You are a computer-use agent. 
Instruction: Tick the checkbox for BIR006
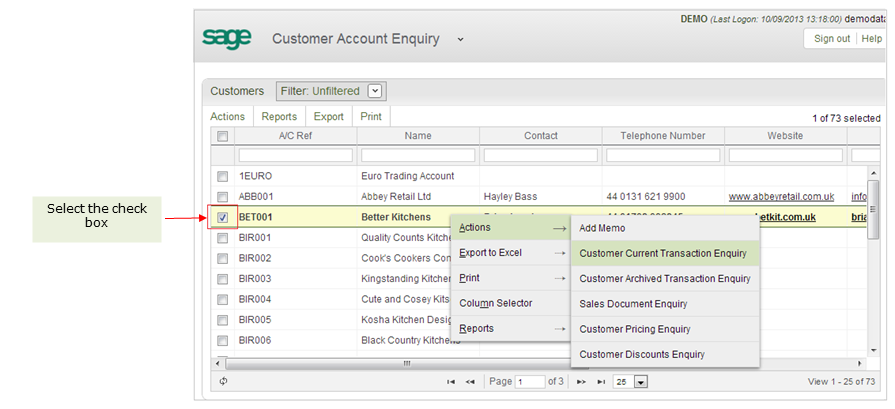tap(223, 340)
